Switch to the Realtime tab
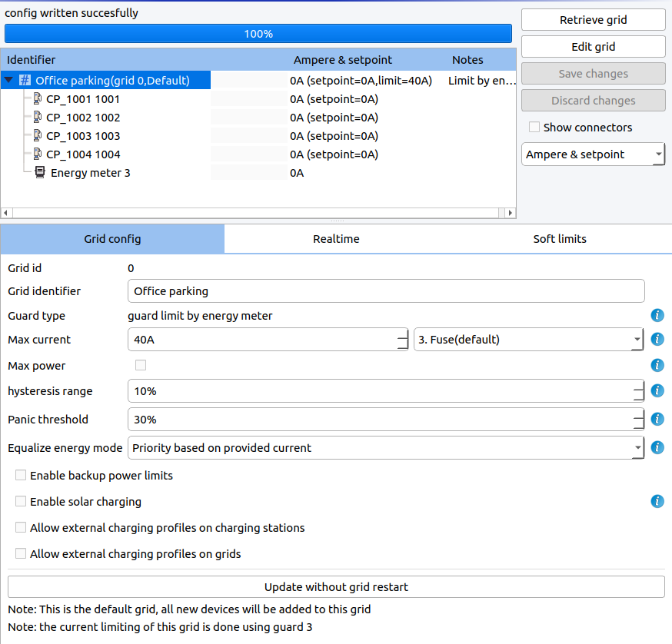Screen dimensions: 672x644 (x=336, y=238)
